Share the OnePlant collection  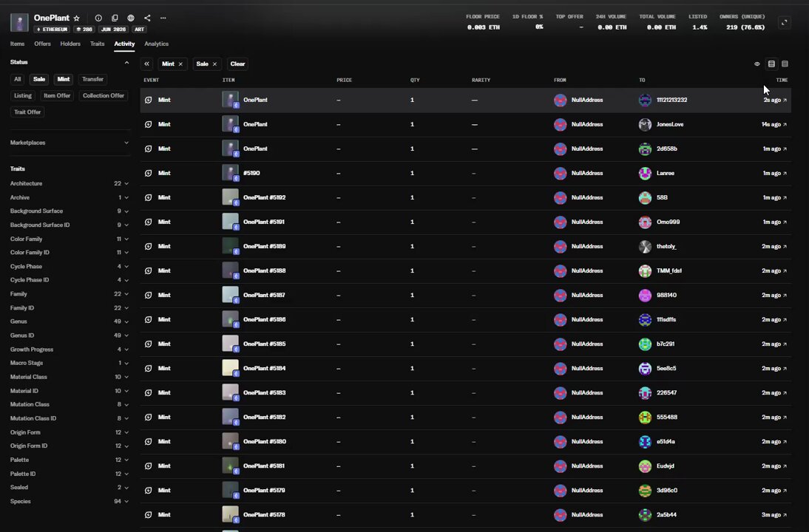pyautogui.click(x=147, y=18)
